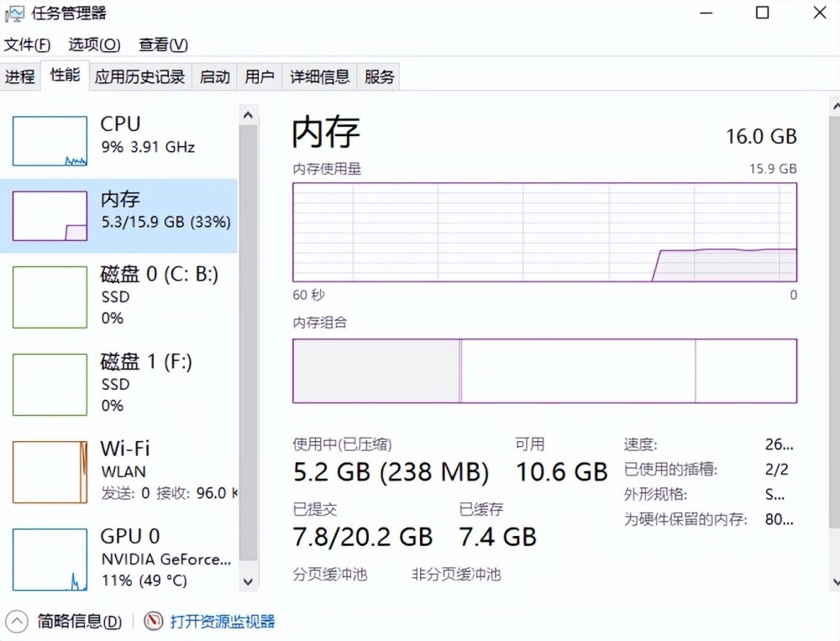The height and width of the screenshot is (641, 840).
Task: Click the CPU usage graph thumbnail
Action: 50,141
